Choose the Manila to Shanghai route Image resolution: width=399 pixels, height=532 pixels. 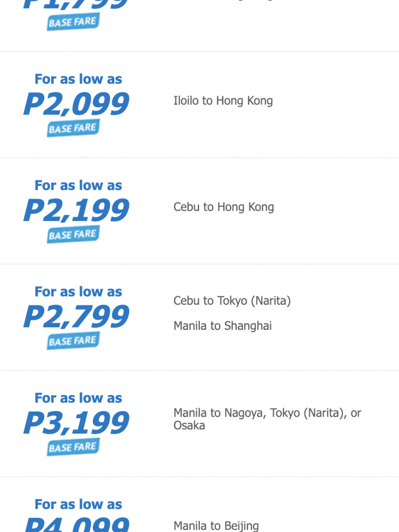[x=222, y=326]
